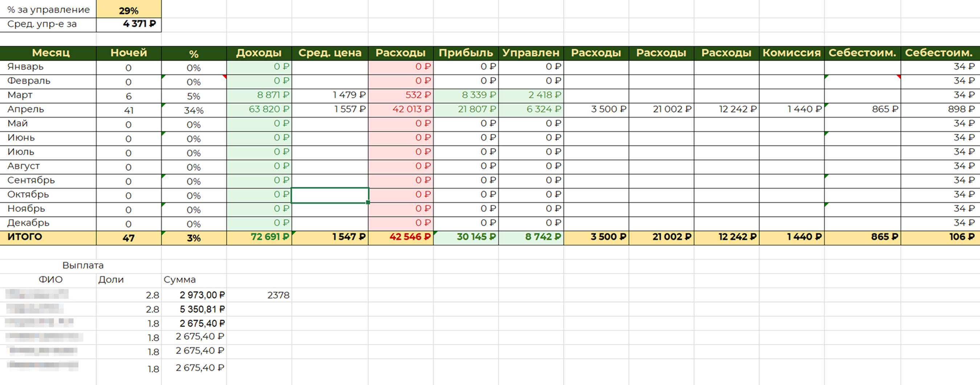Click the 'Ночей' column header

[x=128, y=53]
